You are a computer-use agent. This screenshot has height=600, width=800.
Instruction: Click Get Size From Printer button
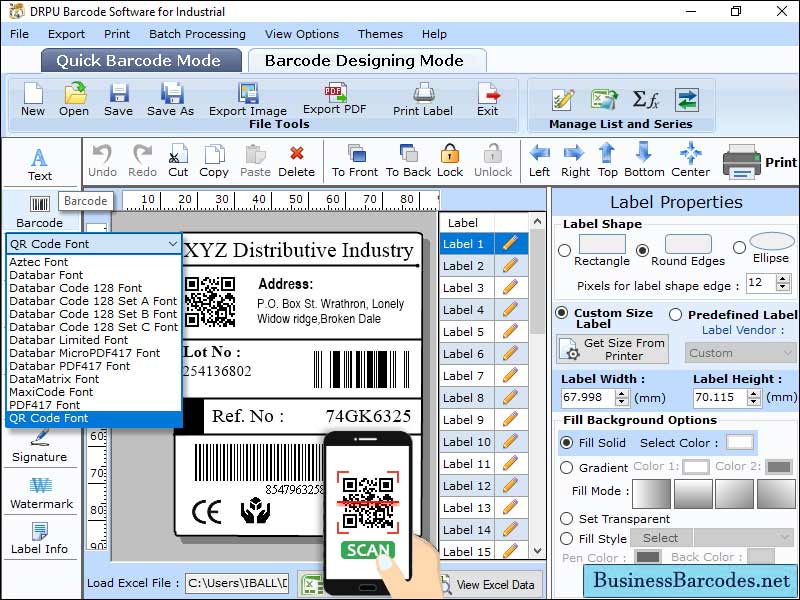pyautogui.click(x=611, y=348)
